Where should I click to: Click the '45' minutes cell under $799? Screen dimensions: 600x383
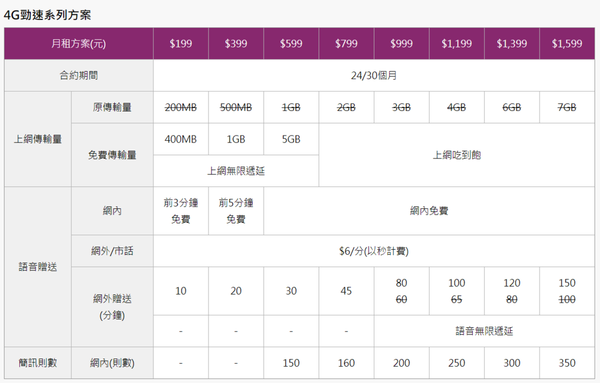click(346, 291)
